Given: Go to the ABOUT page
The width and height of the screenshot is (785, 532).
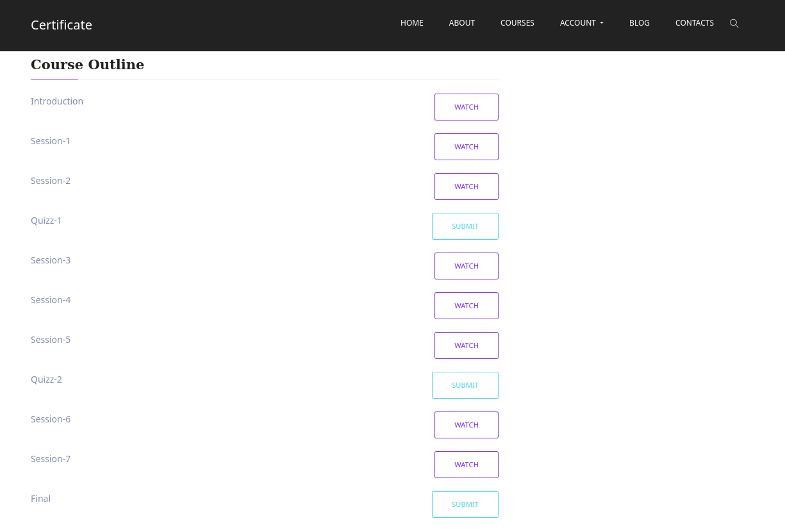Looking at the screenshot, I should 461,23.
